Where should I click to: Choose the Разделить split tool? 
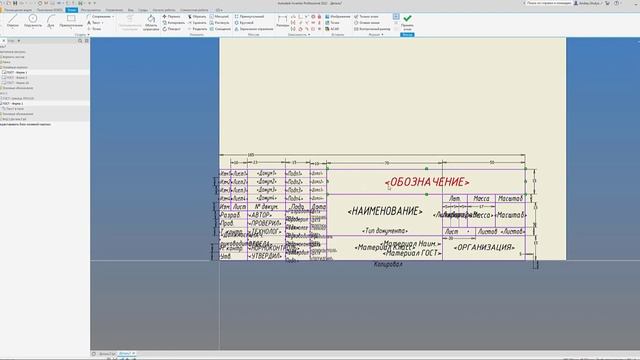198,29
